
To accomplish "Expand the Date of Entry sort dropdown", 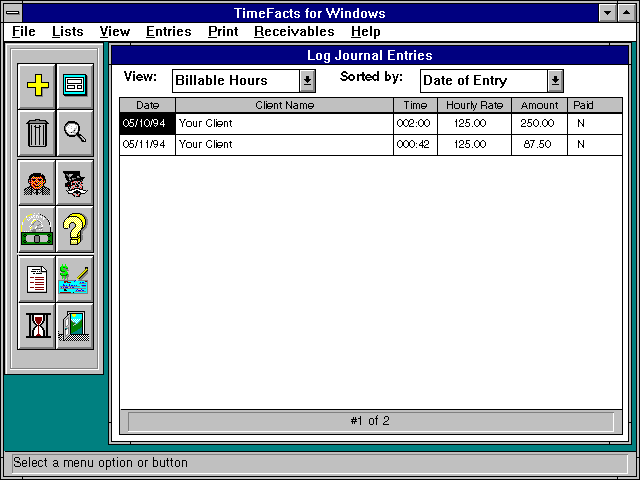I will [x=555, y=81].
